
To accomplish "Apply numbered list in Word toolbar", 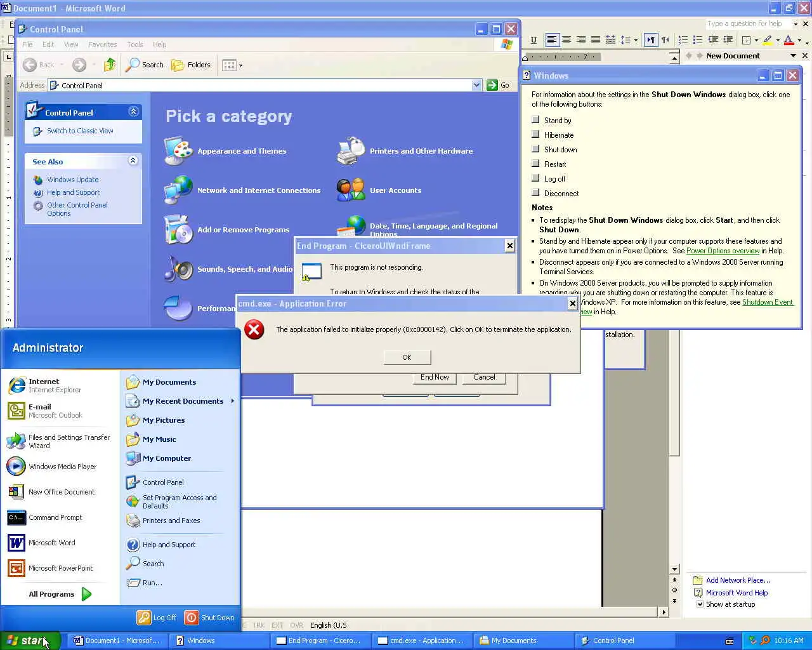I will (x=683, y=40).
